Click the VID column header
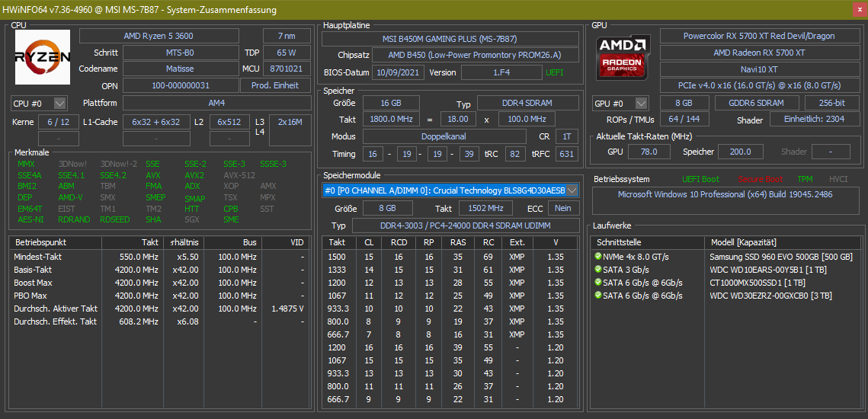Image resolution: width=868 pixels, height=419 pixels. [x=286, y=242]
